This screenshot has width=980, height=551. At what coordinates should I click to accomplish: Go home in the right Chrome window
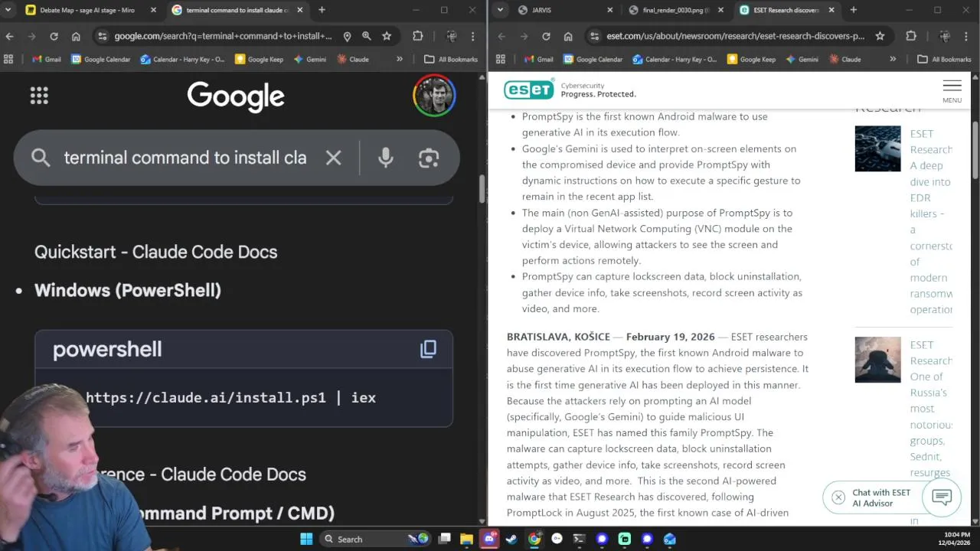tap(568, 36)
